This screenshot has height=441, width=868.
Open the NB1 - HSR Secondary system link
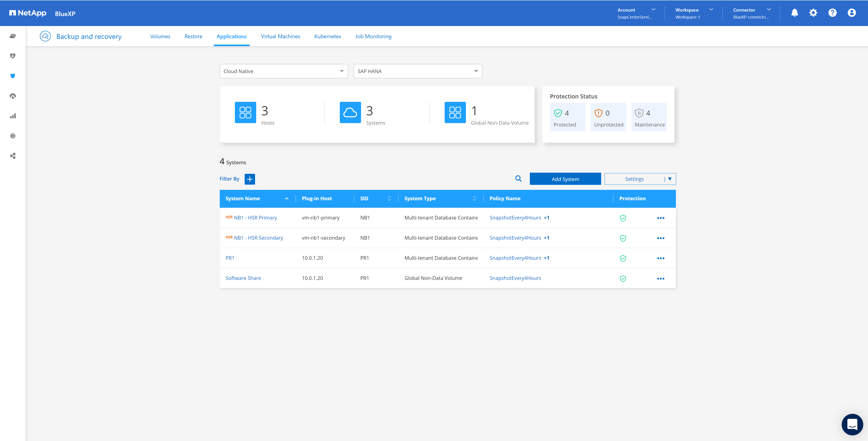(258, 238)
